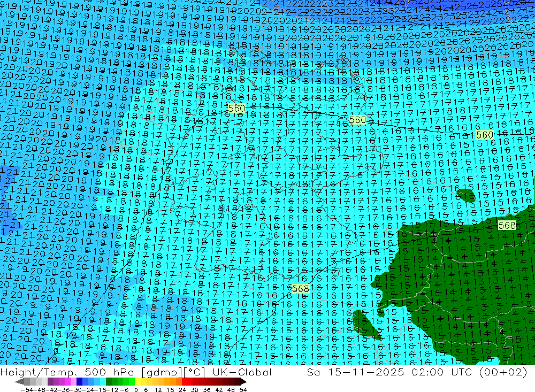Click the 0 legend scale value
Viewport: 535px width, 392px height.
click(136, 390)
